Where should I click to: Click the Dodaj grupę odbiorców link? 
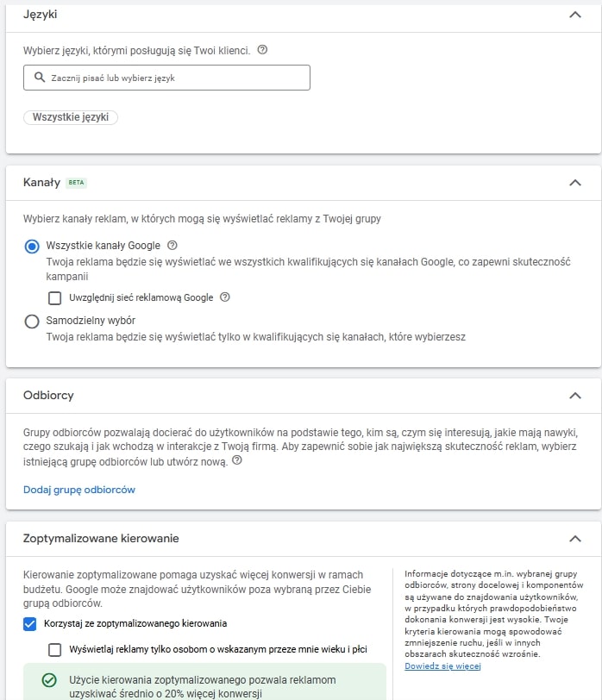[x=80, y=490]
